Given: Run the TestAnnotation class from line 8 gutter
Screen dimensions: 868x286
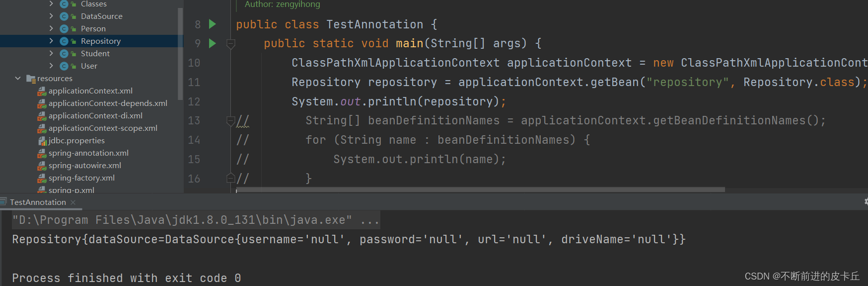Looking at the screenshot, I should click(213, 24).
